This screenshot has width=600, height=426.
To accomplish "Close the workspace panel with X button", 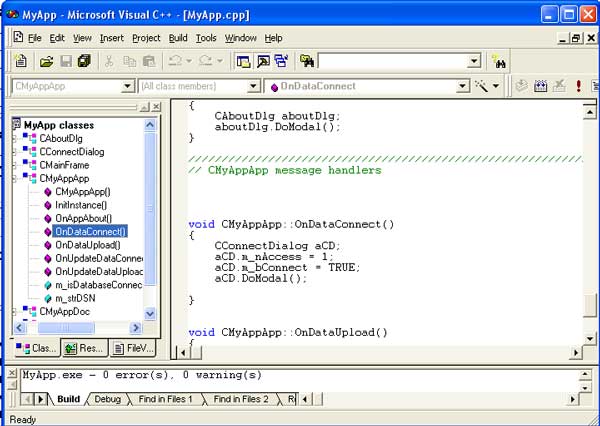I will coord(156,107).
